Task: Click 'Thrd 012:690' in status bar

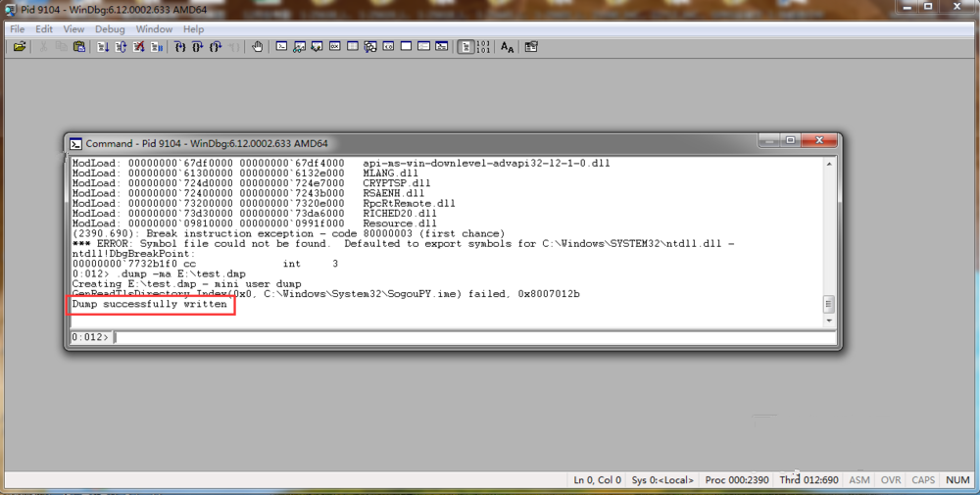Action: pos(808,480)
